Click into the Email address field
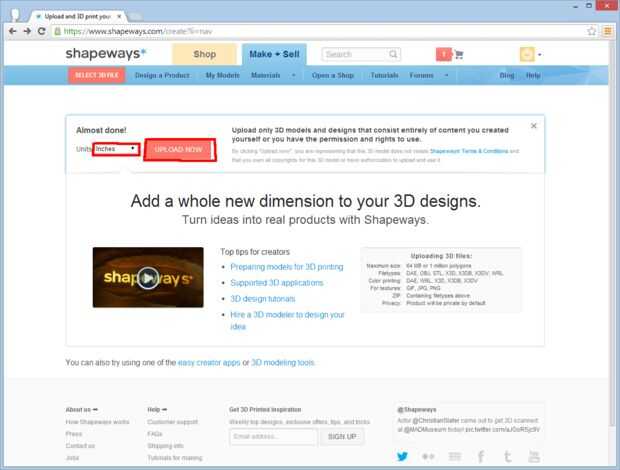Viewport: 620px width, 470px height. (x=273, y=436)
